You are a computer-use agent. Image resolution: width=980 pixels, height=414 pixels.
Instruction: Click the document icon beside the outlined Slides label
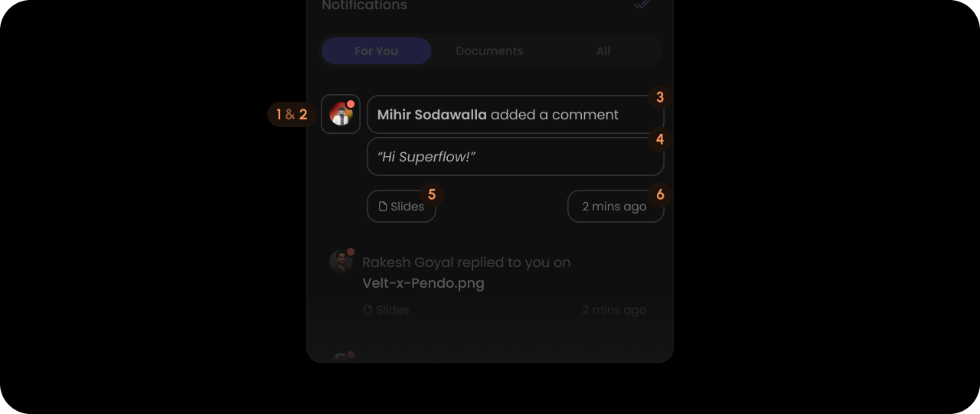click(x=383, y=207)
